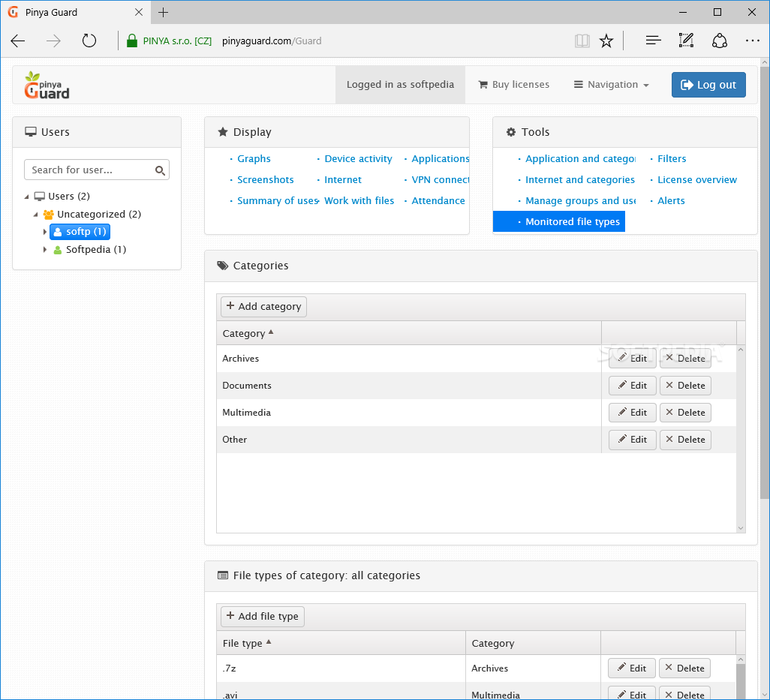Delete the Archives category
770x700 pixels.
(685, 359)
